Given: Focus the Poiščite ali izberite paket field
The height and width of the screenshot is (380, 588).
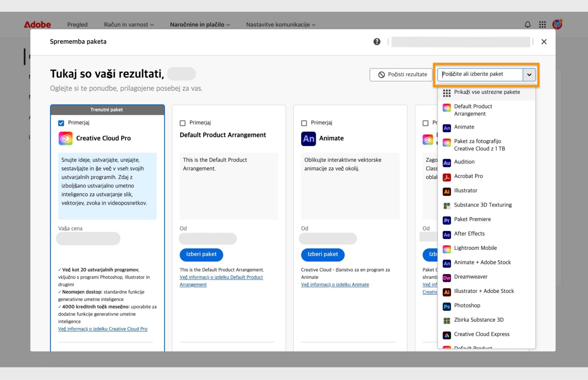Looking at the screenshot, I should (x=480, y=74).
